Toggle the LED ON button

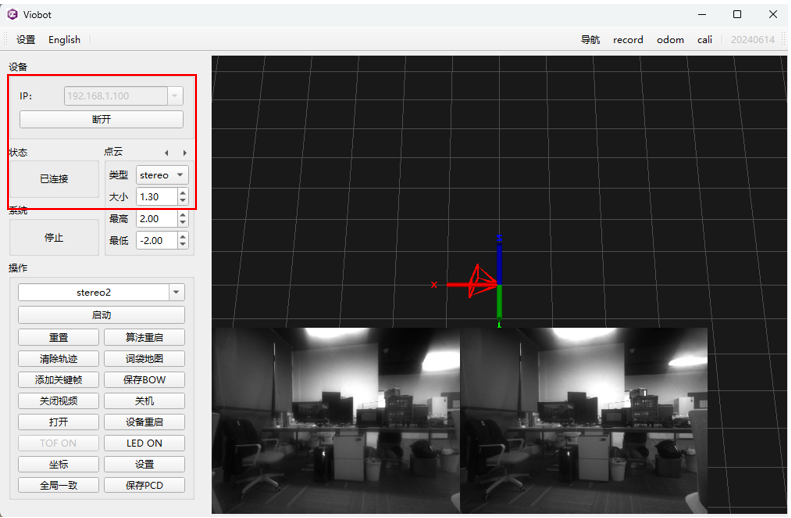(x=144, y=443)
